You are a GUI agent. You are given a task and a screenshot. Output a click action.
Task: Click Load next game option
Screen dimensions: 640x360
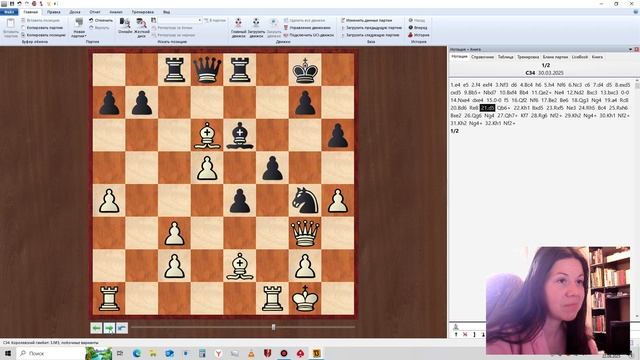point(370,35)
